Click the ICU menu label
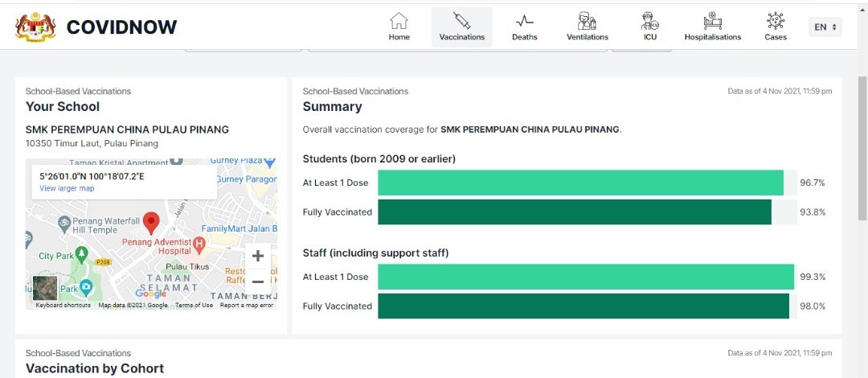The width and height of the screenshot is (868, 378). click(x=650, y=37)
